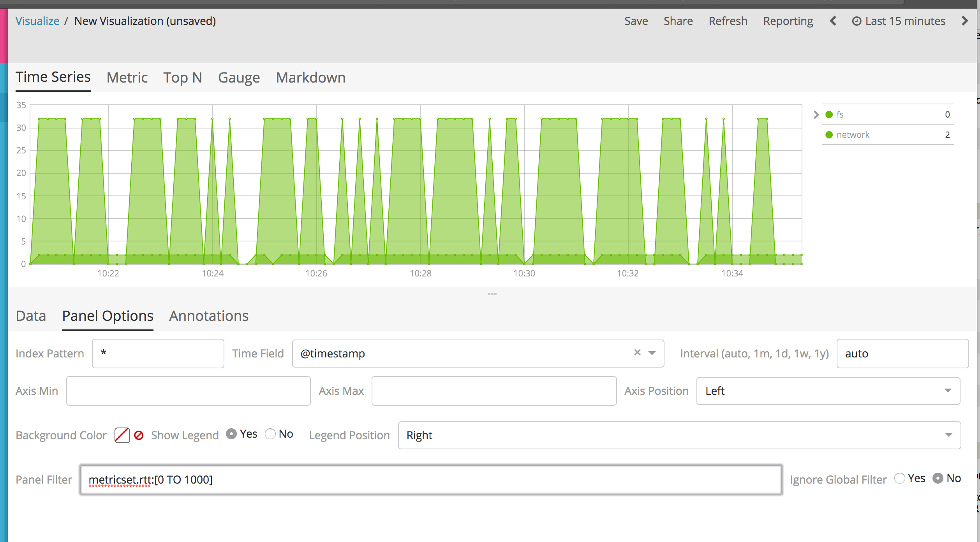The width and height of the screenshot is (980, 542).
Task: Click the panel resize handle dots
Action: click(x=492, y=294)
